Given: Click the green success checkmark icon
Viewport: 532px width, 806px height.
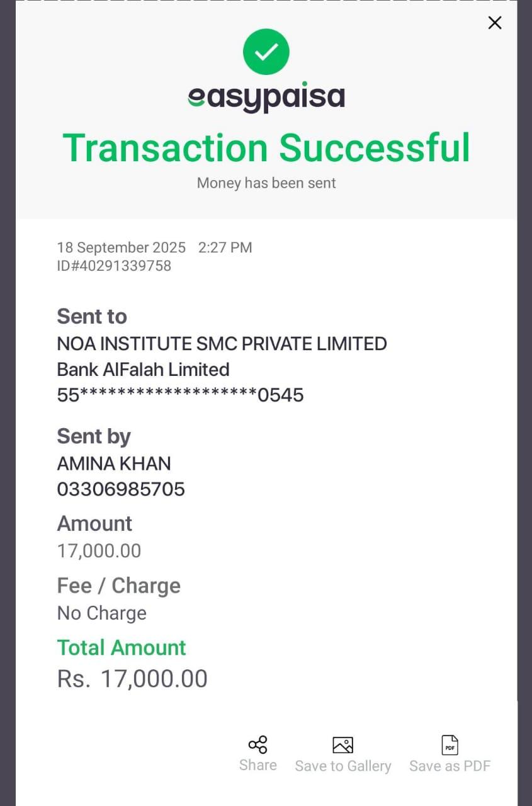Looking at the screenshot, I should (266, 52).
